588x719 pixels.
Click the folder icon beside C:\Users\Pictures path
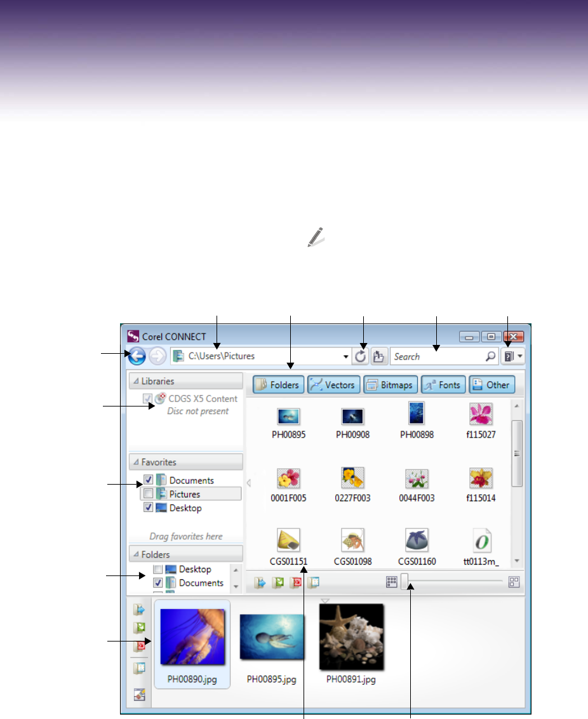178,356
